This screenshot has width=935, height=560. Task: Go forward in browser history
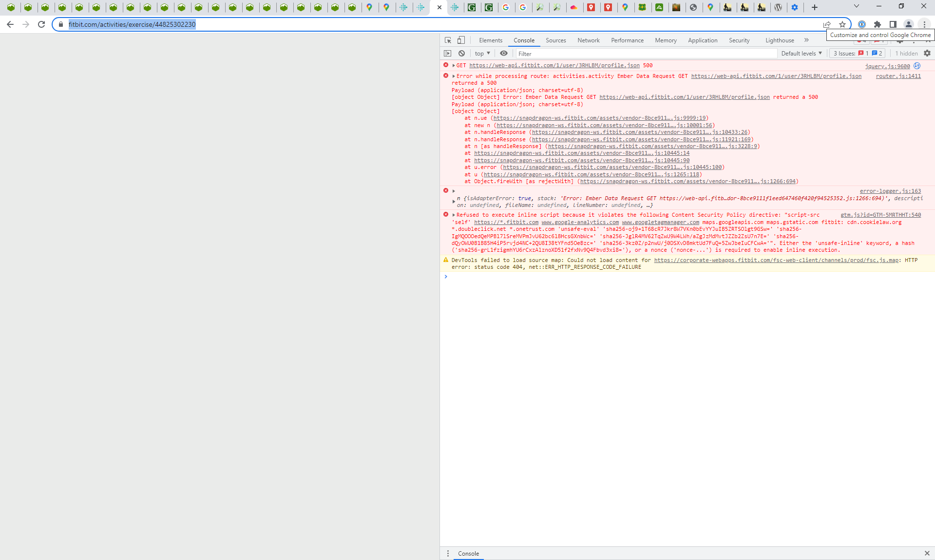pos(26,24)
